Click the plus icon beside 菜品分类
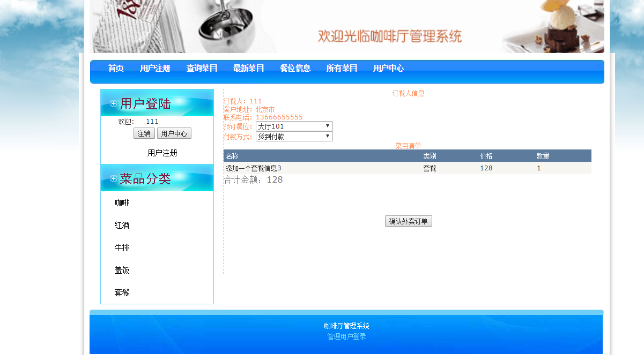 (114, 178)
